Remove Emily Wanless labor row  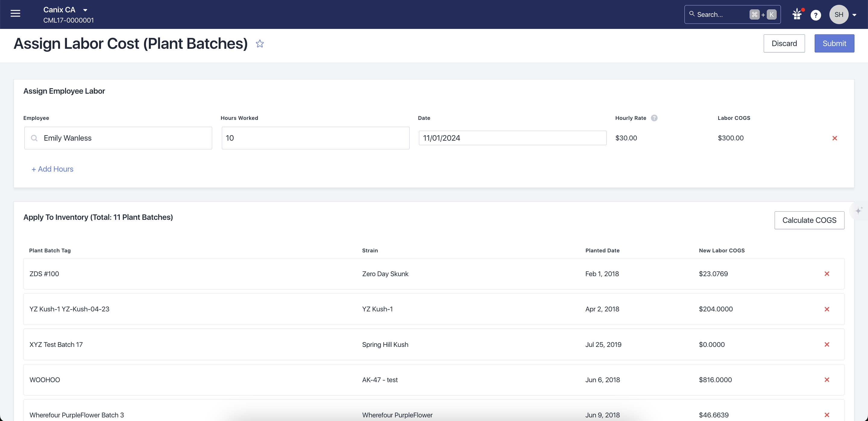834,138
